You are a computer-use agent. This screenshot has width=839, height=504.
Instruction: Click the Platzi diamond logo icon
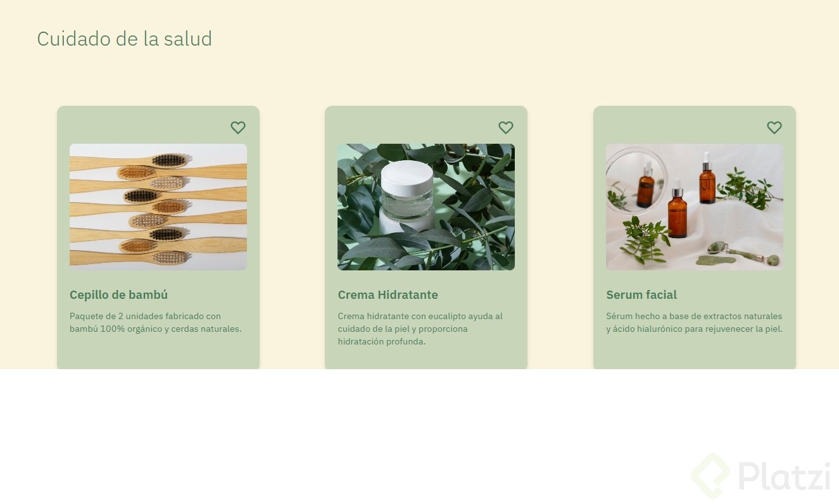[710, 476]
